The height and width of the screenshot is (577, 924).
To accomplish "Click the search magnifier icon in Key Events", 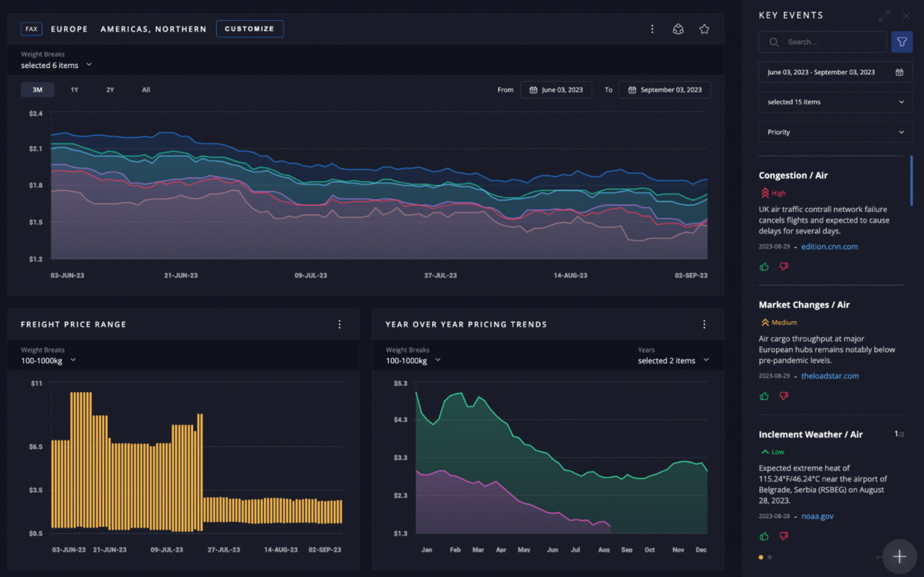I will tap(774, 42).
